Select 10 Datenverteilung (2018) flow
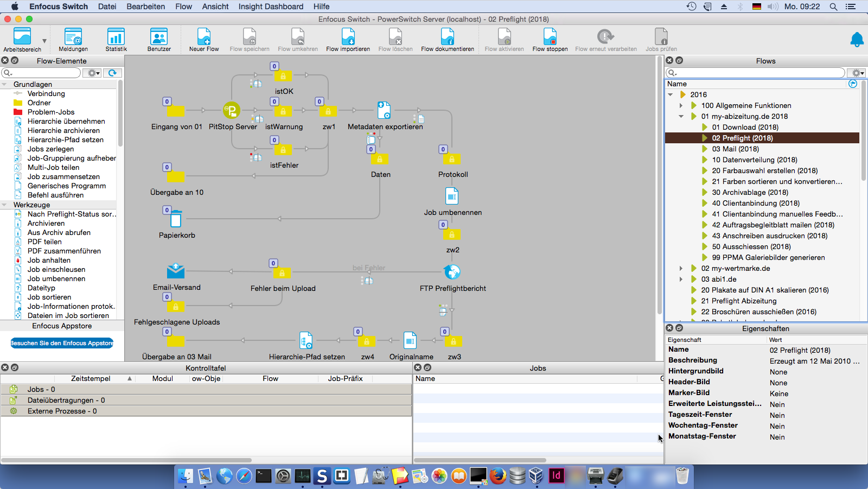 754,160
